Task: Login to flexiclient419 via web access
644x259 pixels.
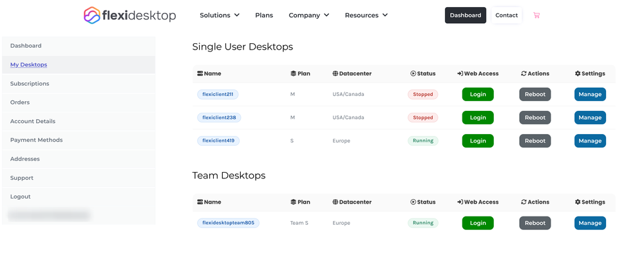Action: [478, 140]
